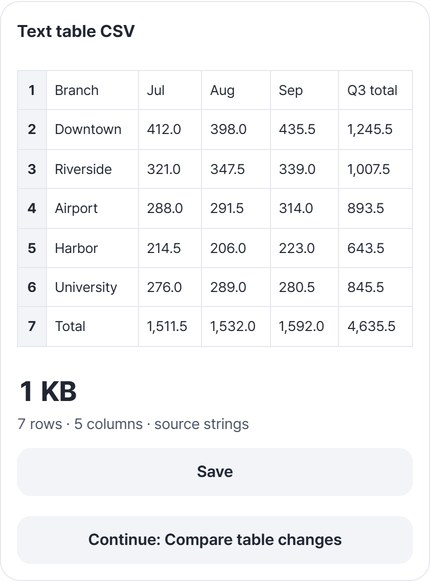Select row number 3
430x582 pixels.
click(x=32, y=169)
